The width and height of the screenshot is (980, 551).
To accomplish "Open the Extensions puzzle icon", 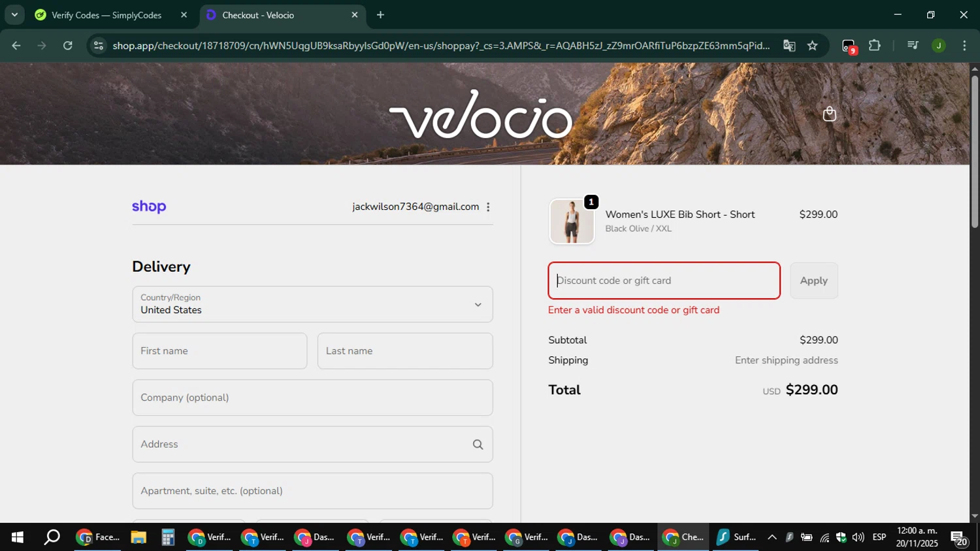I will (874, 46).
